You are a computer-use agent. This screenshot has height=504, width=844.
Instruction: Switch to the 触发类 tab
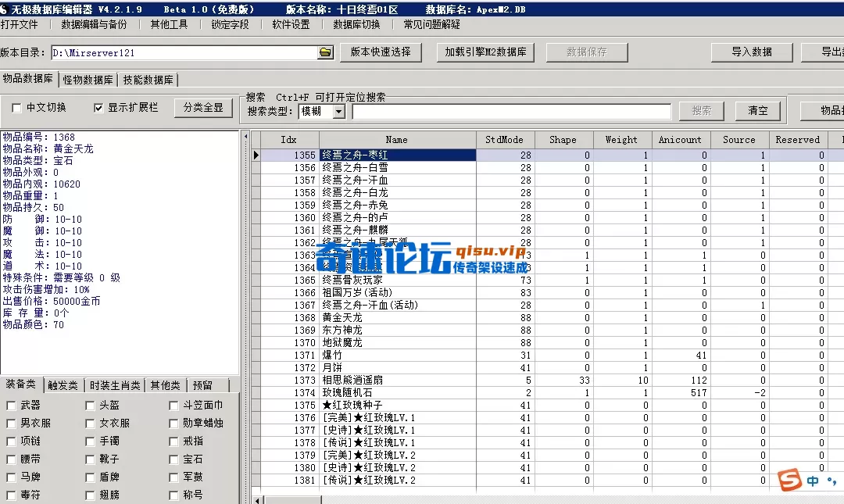pyautogui.click(x=63, y=384)
